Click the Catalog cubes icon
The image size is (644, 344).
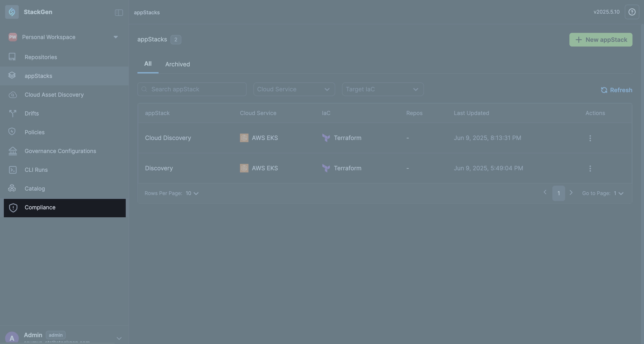[x=12, y=188]
